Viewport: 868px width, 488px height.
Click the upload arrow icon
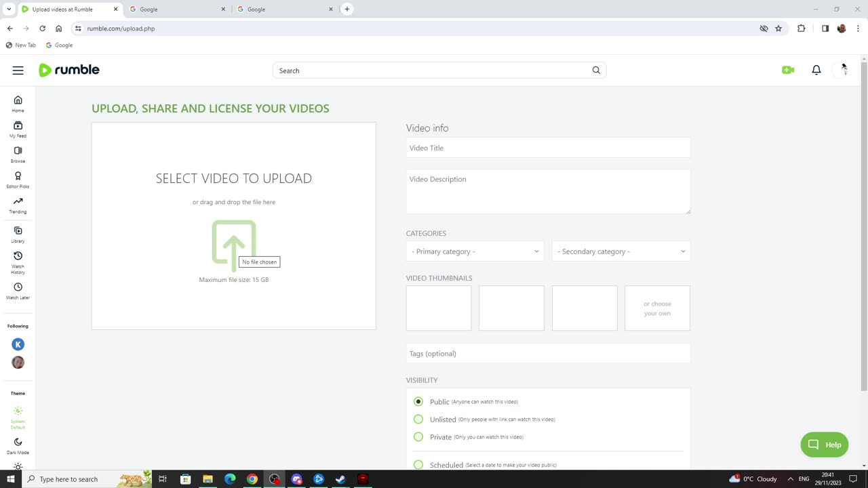coord(233,245)
